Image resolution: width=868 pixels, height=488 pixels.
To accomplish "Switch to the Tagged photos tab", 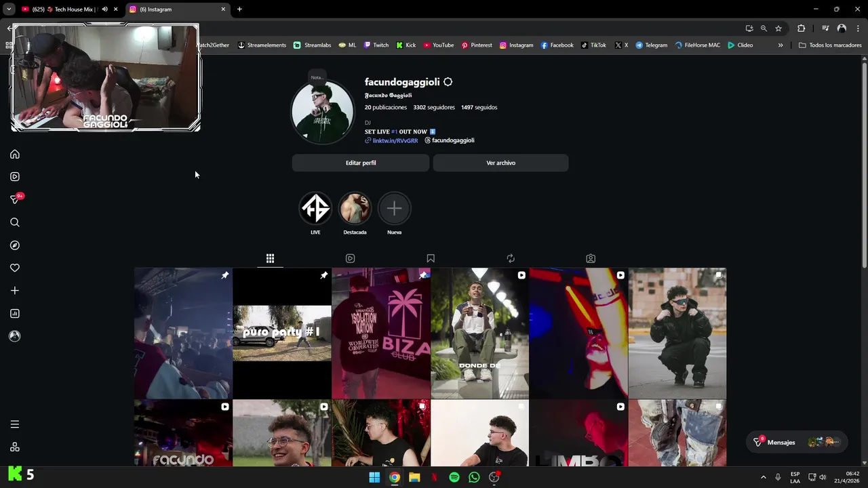I will (x=591, y=258).
